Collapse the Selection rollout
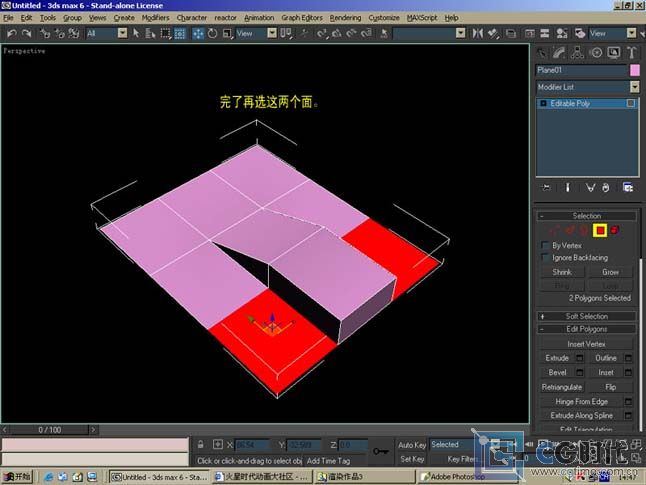 click(x=586, y=216)
